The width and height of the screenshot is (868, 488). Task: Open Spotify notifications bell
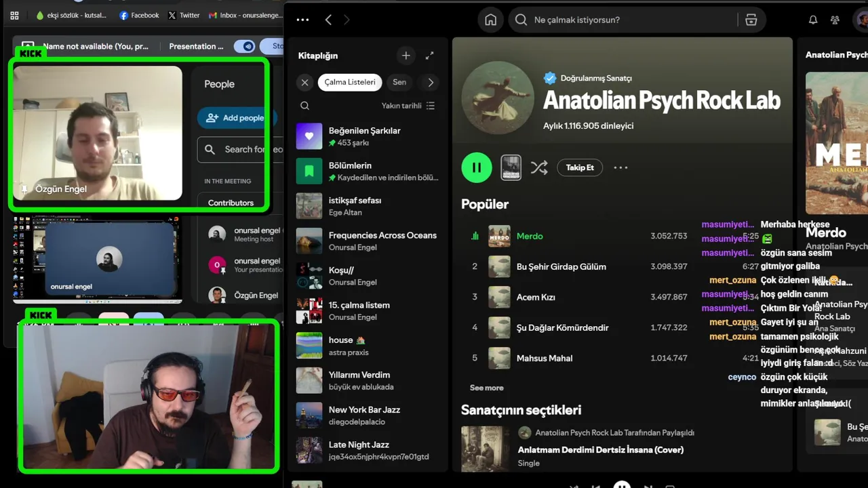point(813,20)
